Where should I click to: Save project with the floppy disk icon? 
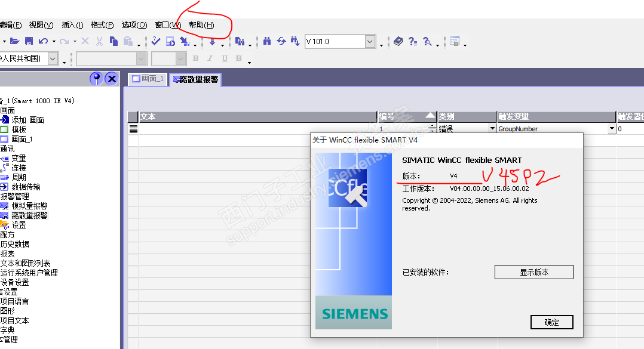pyautogui.click(x=29, y=41)
